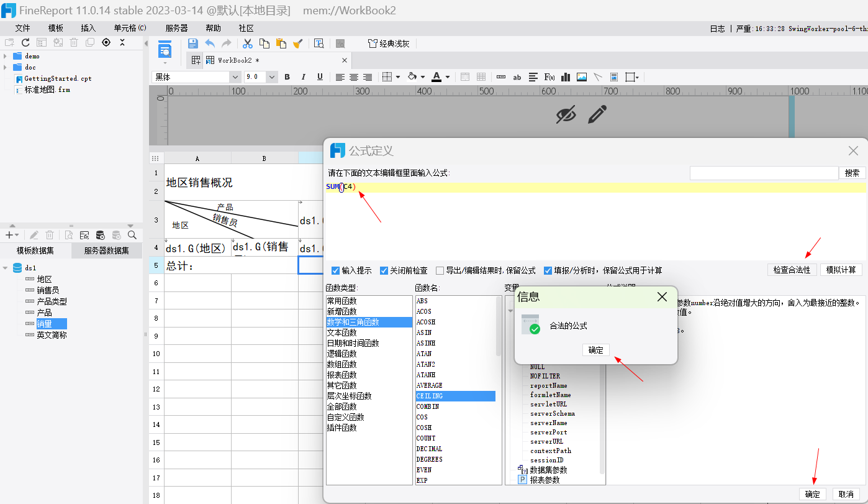Click the Copy icon in the toolbar
Viewport: 868px width, 504px height.
(264, 44)
